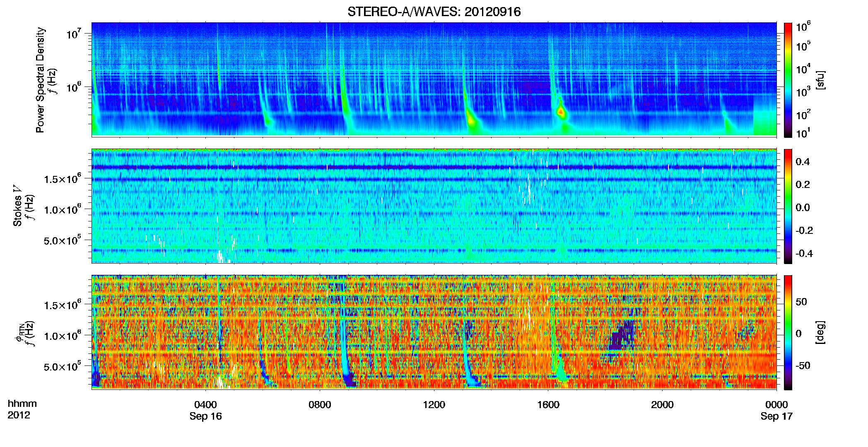Click the 2000 time tick label
Screen dimensions: 868x447
point(662,404)
